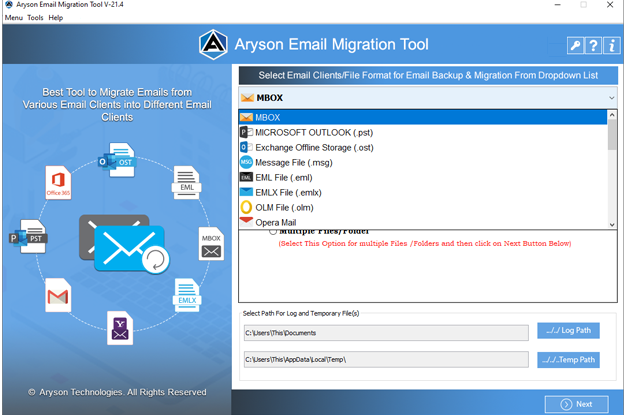Open the question mark help icon
This screenshot has height=415, width=624.
(593, 45)
